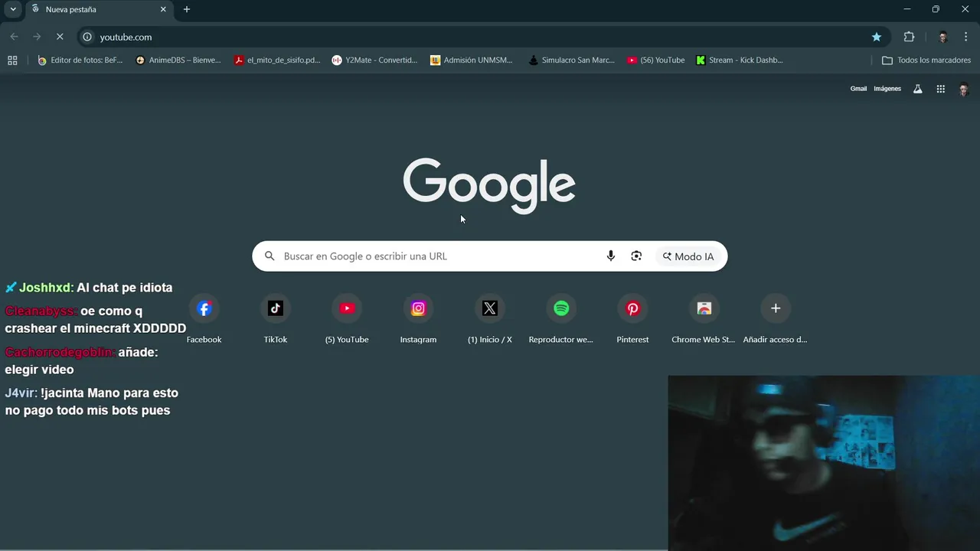Click the Cleanabyss chat username

tap(41, 311)
